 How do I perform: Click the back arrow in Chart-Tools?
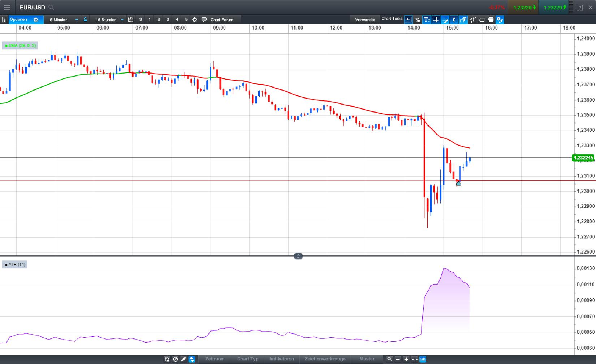point(408,20)
